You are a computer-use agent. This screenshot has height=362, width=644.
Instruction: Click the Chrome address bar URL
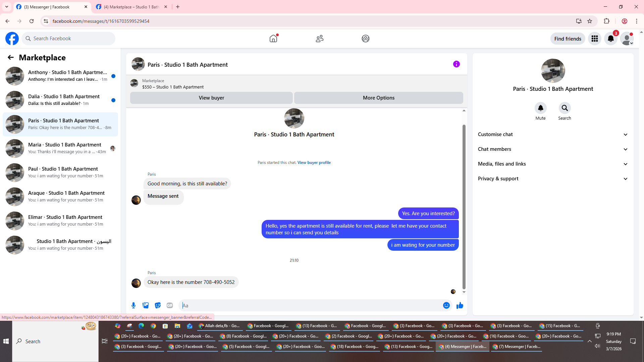(101, 21)
